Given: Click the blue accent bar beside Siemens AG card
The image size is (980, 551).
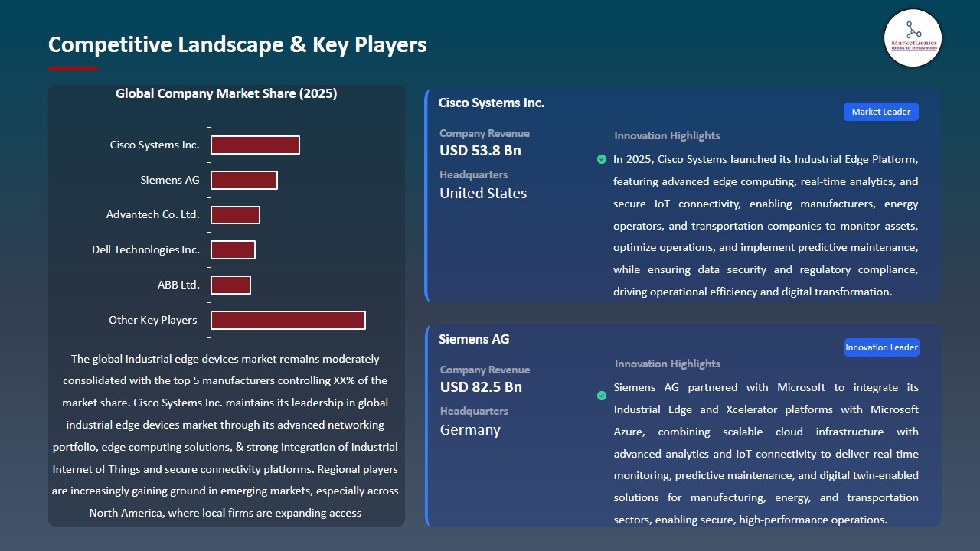Looking at the screenshot, I should (x=426, y=425).
